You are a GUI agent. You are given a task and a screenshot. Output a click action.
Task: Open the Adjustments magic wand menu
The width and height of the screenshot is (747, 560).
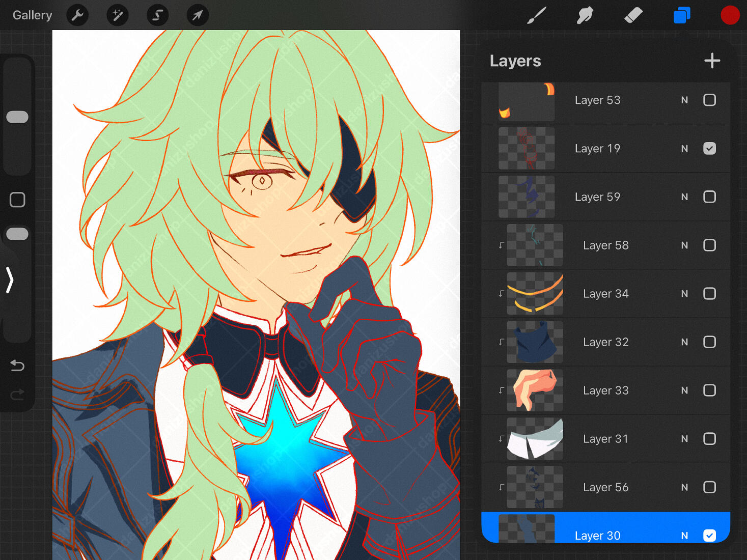click(x=117, y=15)
